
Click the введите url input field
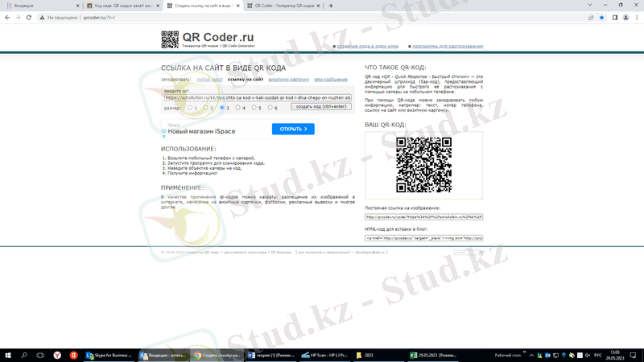[x=258, y=97]
